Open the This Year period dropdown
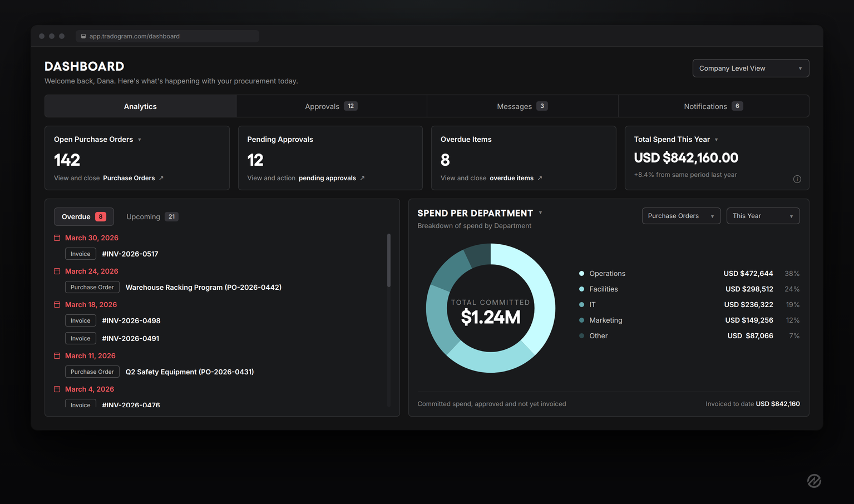 coord(763,216)
